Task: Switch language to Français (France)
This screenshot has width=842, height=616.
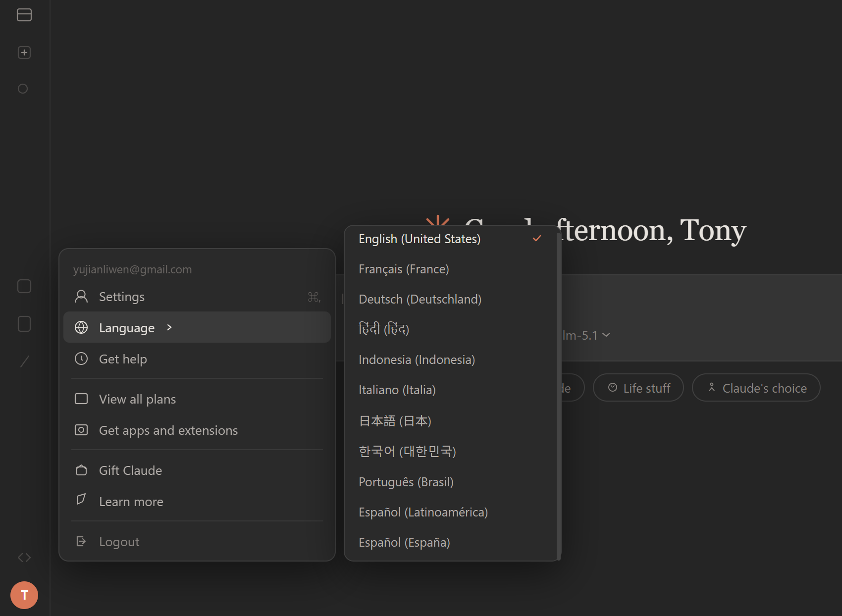Action: pyautogui.click(x=404, y=269)
